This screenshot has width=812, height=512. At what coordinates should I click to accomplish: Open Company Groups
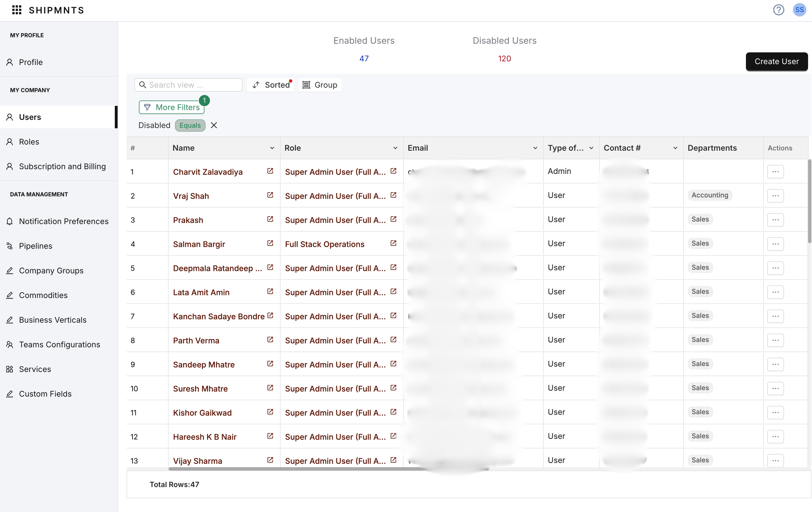tap(59, 271)
